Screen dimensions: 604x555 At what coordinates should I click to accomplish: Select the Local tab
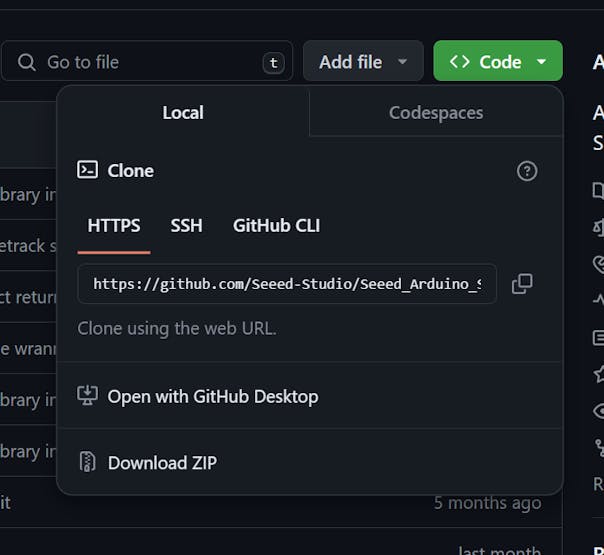pos(183,113)
